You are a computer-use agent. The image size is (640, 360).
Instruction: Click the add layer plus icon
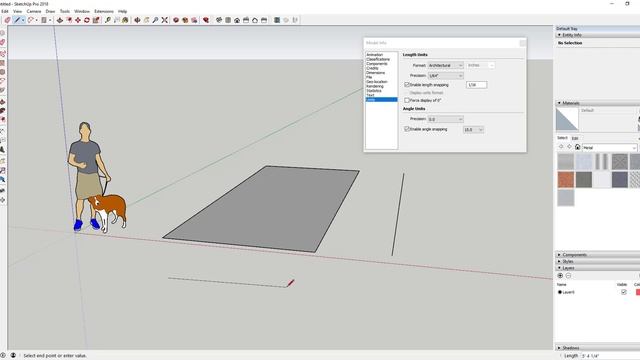(560, 276)
